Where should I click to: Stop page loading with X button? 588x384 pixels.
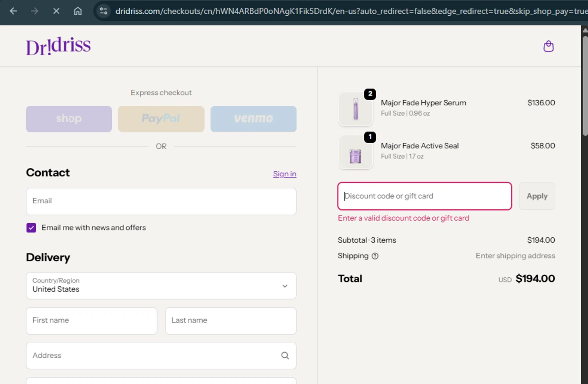[x=56, y=11]
